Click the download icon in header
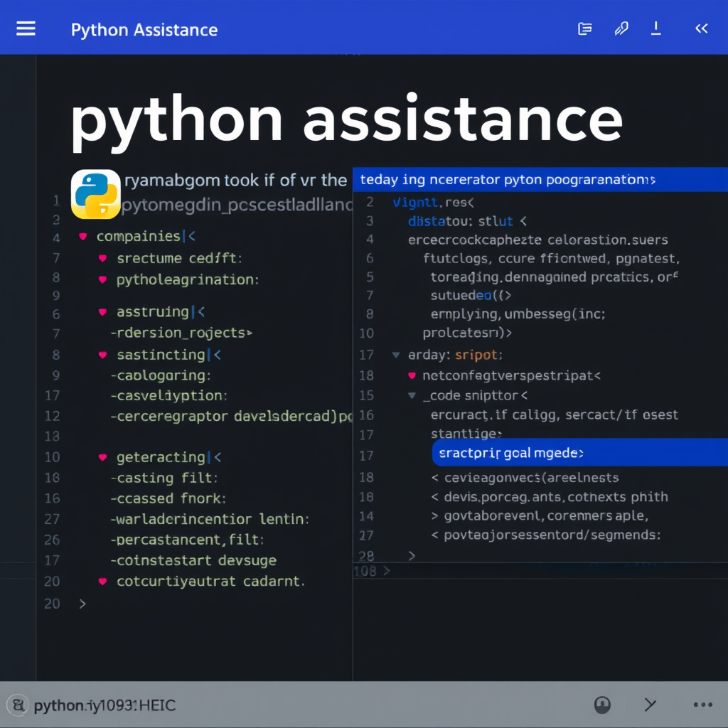This screenshot has height=728, width=728. pos(655,28)
